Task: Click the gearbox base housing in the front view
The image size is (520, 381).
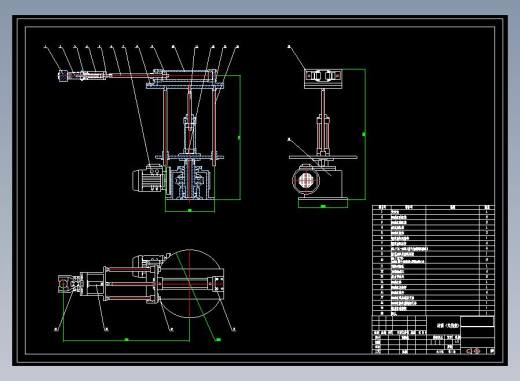Action: click(x=190, y=184)
